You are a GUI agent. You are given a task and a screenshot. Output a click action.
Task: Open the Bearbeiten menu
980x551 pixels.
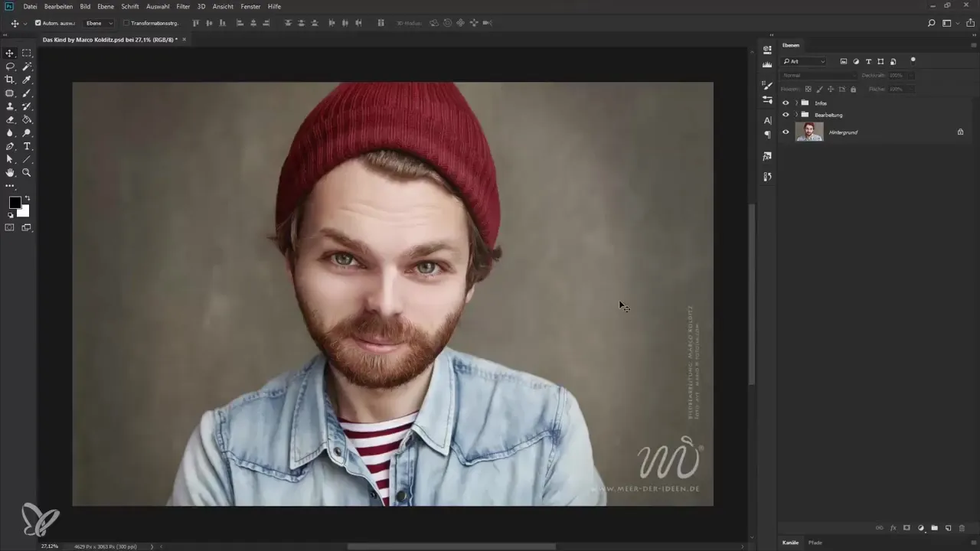click(59, 6)
